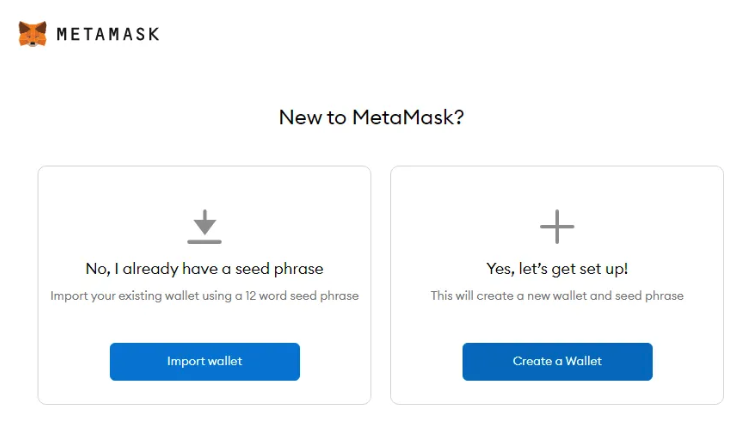Click the 12 word seed phrase description
The height and width of the screenshot is (422, 740).
click(204, 296)
